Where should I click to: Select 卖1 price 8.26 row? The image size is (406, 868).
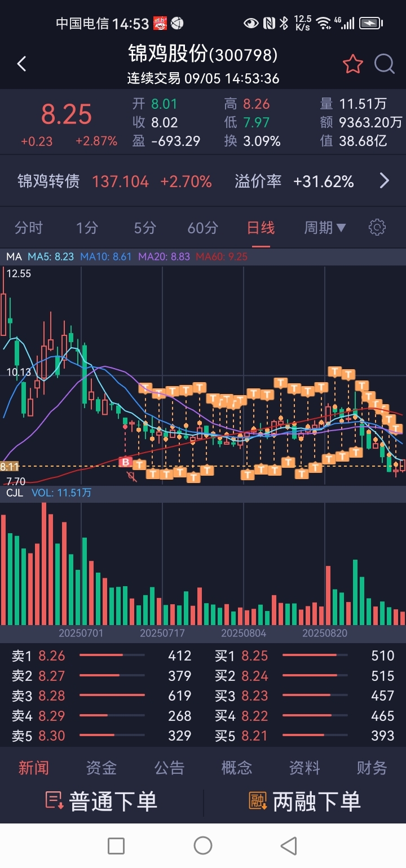click(101, 656)
